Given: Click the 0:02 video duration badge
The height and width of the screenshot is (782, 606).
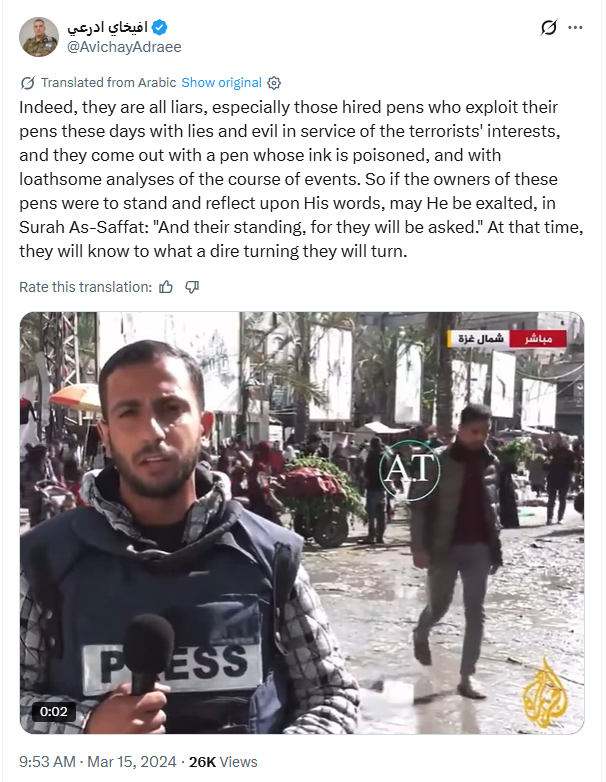Looking at the screenshot, I should point(53,711).
